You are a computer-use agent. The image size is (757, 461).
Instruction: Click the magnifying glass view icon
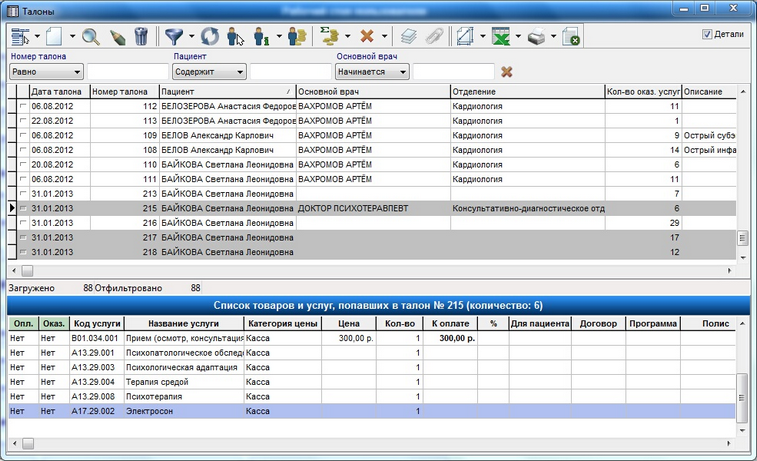coord(91,36)
